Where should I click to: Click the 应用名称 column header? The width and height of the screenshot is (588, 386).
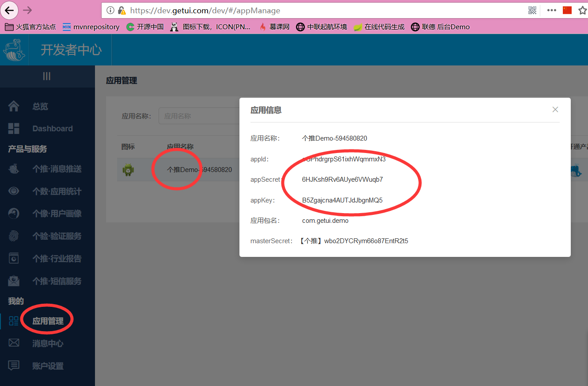click(180, 147)
